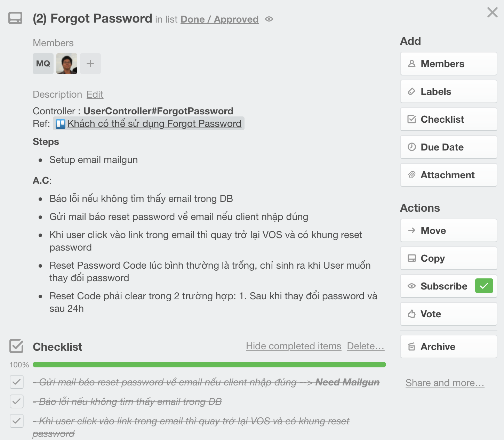Click Hide completed items link
Image resolution: width=504 pixels, height=440 pixels.
294,346
